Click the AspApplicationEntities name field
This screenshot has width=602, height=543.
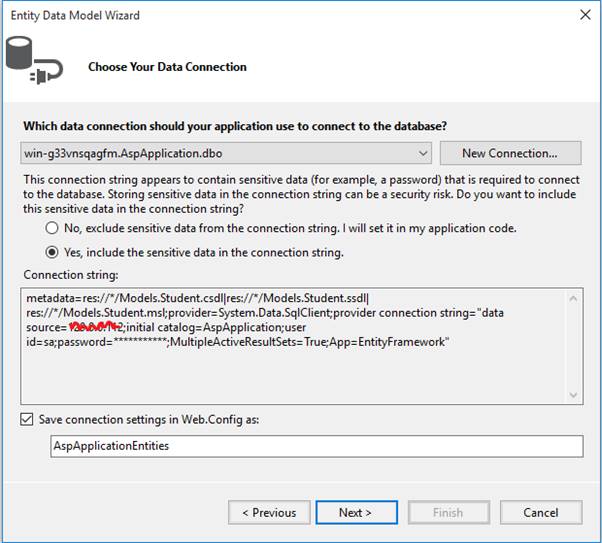point(315,446)
